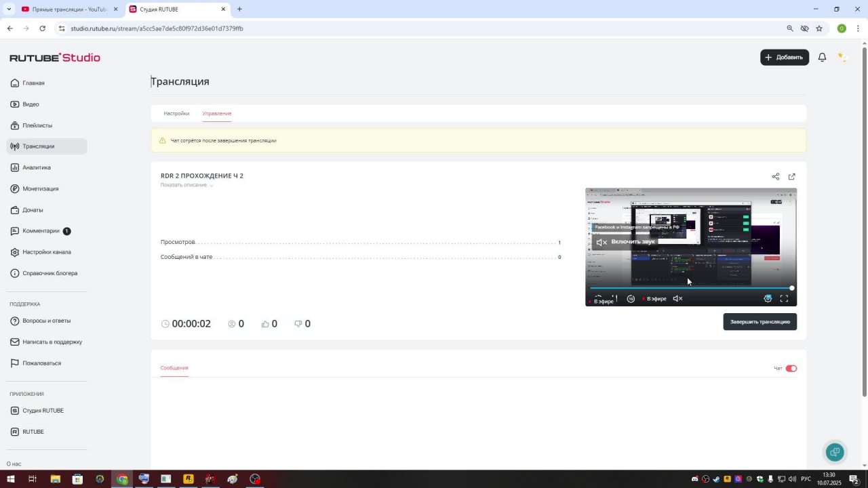Switch to the Управление tab
Image resolution: width=868 pixels, height=488 pixels.
pos(217,113)
